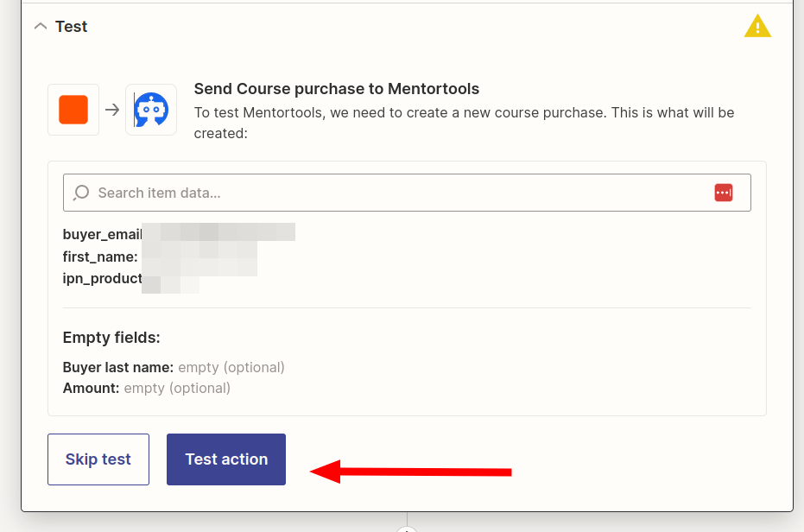804x532 pixels.
Task: Click the red password manager icon in search
Action: pyautogui.click(x=724, y=193)
